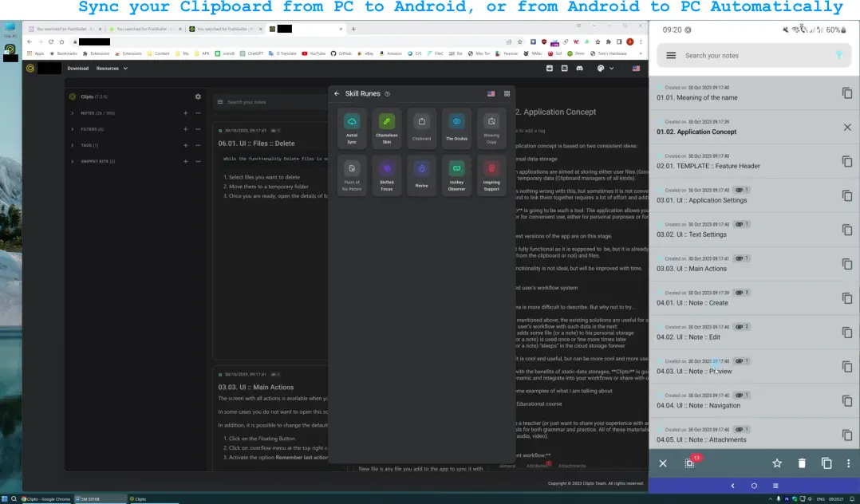Image resolution: width=860 pixels, height=504 pixels.
Task: Select The Oculus rune
Action: click(x=456, y=126)
